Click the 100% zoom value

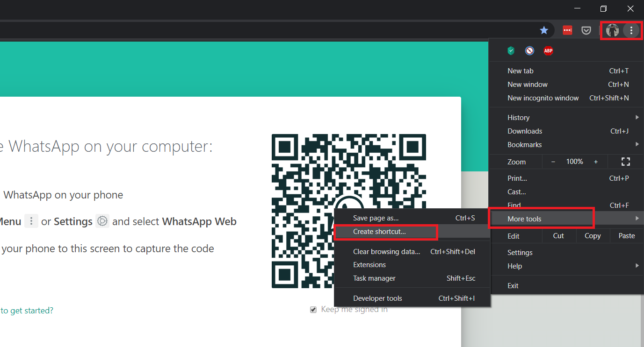point(574,162)
